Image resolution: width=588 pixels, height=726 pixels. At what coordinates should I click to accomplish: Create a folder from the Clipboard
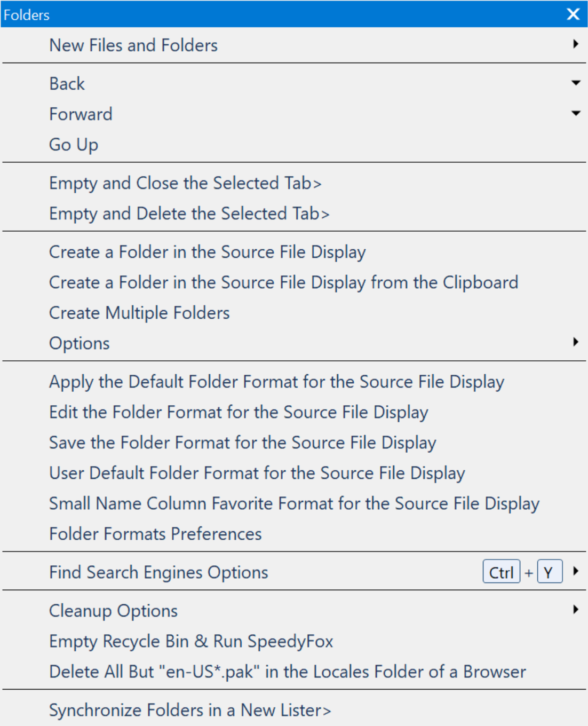(x=283, y=282)
